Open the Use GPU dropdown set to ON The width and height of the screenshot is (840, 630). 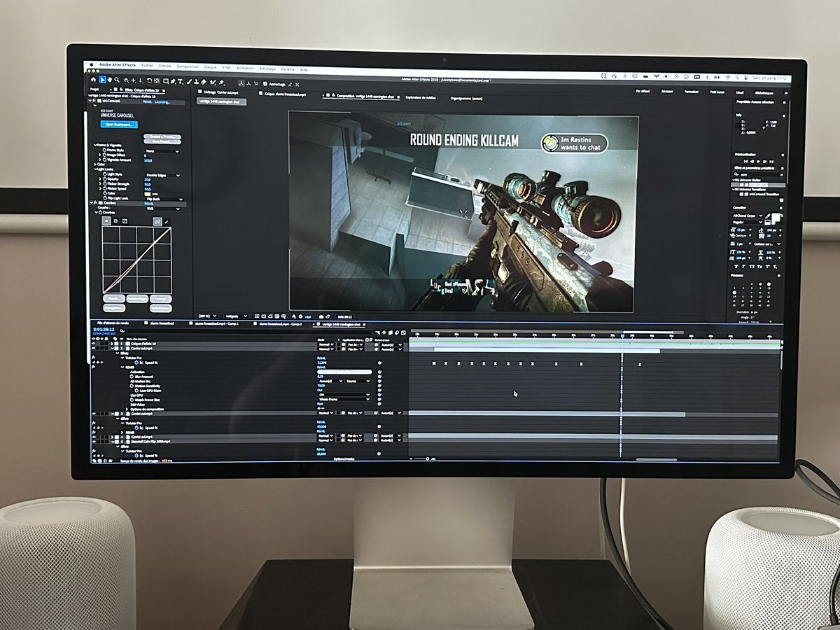point(344,394)
